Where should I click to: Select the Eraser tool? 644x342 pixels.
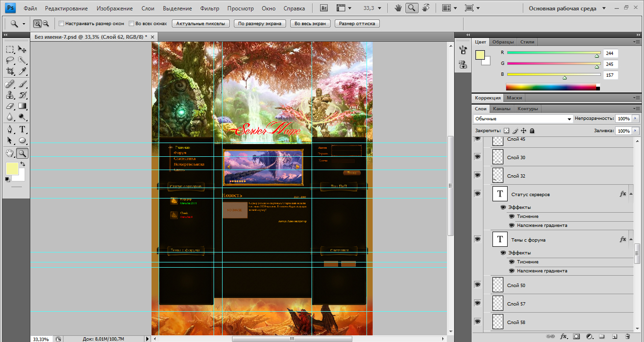pos(9,106)
